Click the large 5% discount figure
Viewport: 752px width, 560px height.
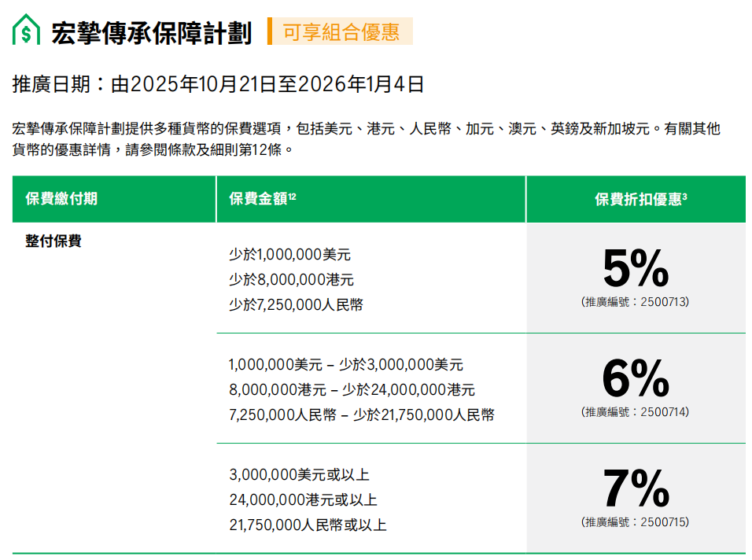point(636,270)
